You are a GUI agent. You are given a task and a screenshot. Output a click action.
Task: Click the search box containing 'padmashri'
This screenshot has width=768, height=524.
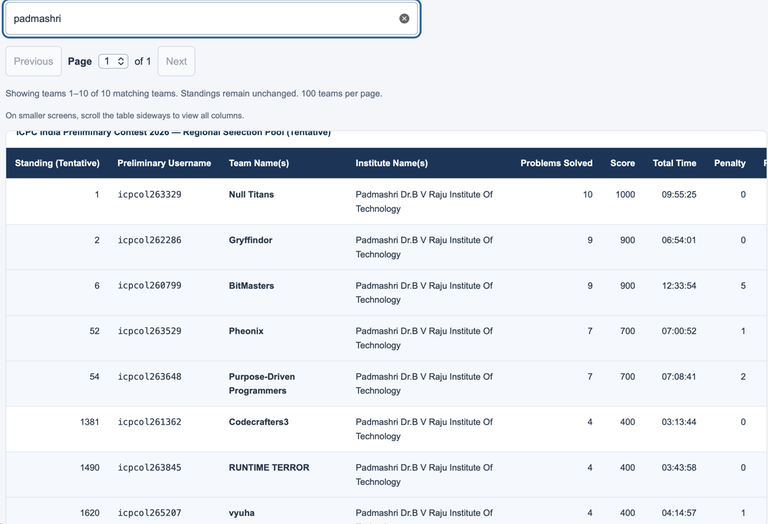(212, 19)
